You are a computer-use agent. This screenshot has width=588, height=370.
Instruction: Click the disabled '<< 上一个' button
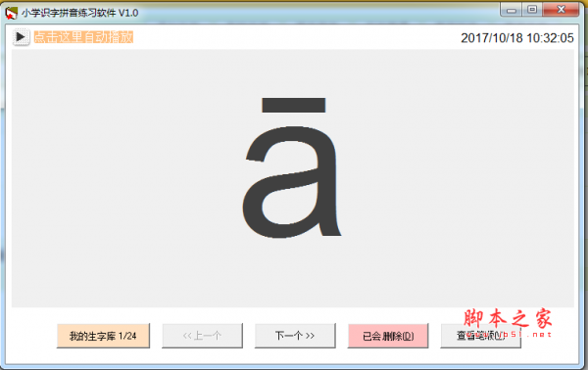pos(202,336)
